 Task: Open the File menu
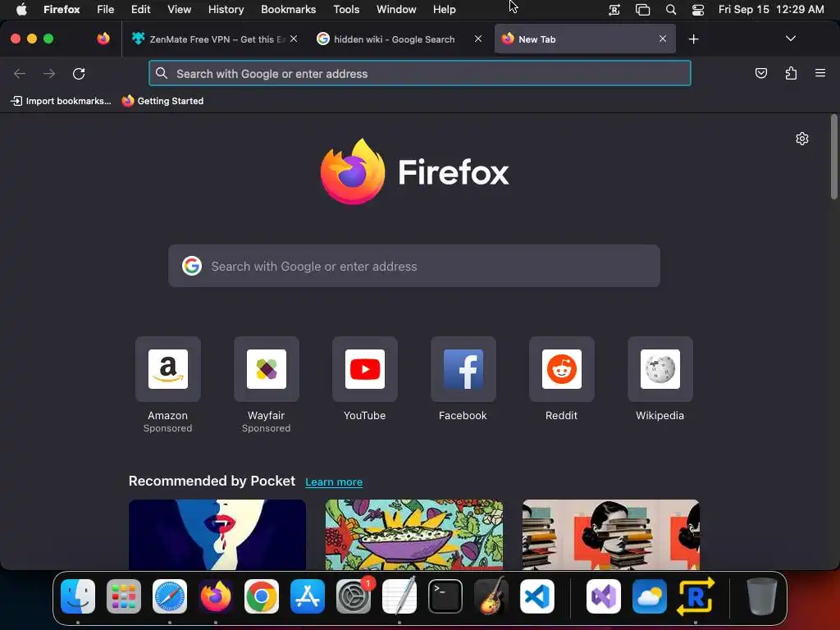coord(106,9)
